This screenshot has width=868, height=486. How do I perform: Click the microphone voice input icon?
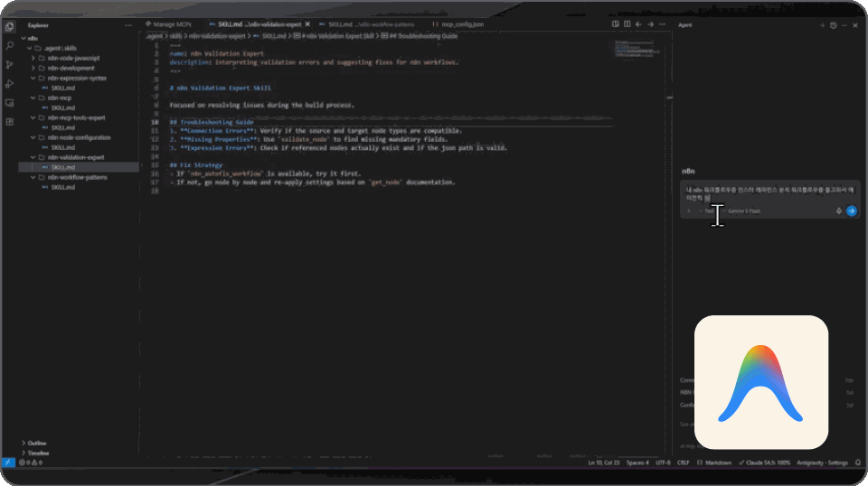839,210
